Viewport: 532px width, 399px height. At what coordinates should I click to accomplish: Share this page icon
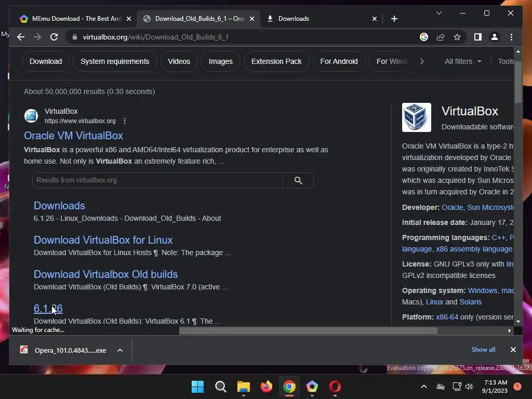[441, 37]
